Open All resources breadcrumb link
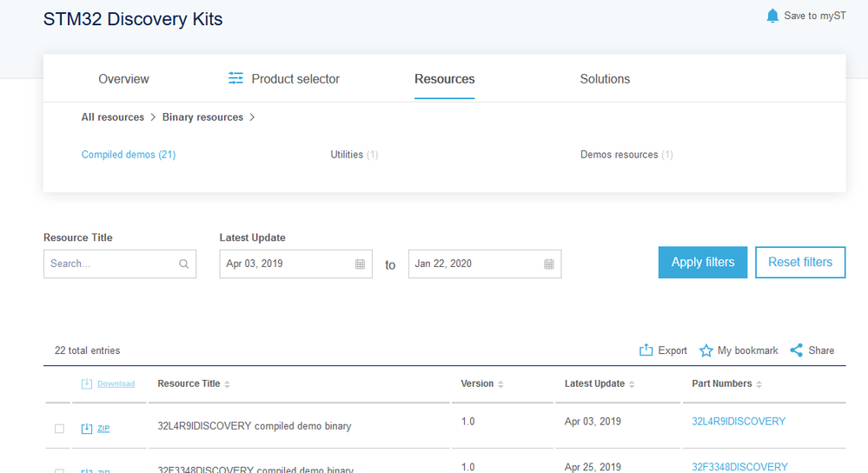Image resolution: width=868 pixels, height=473 pixels. tap(112, 117)
